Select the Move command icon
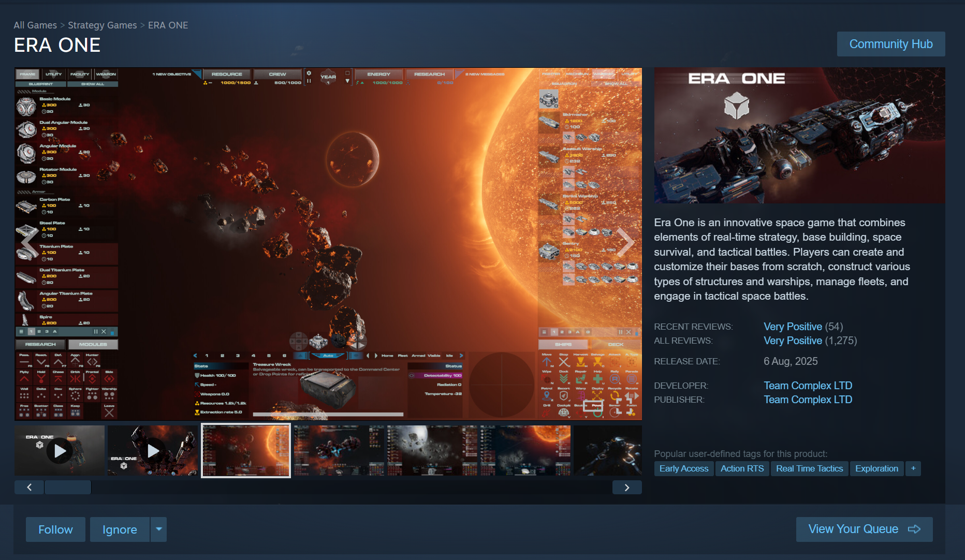The width and height of the screenshot is (965, 560). coord(547,361)
